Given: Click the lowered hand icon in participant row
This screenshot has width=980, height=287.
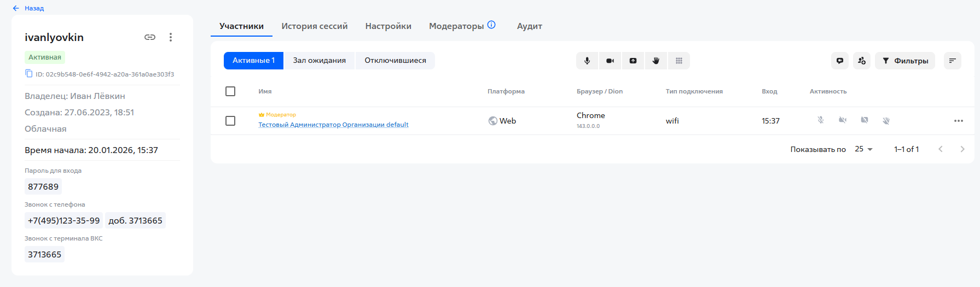Looking at the screenshot, I should pos(886,120).
